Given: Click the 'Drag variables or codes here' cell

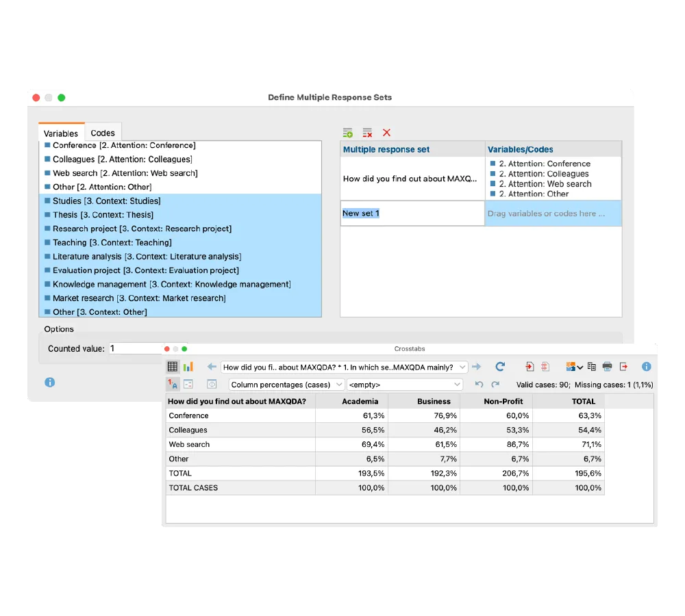Looking at the screenshot, I should tap(553, 214).
